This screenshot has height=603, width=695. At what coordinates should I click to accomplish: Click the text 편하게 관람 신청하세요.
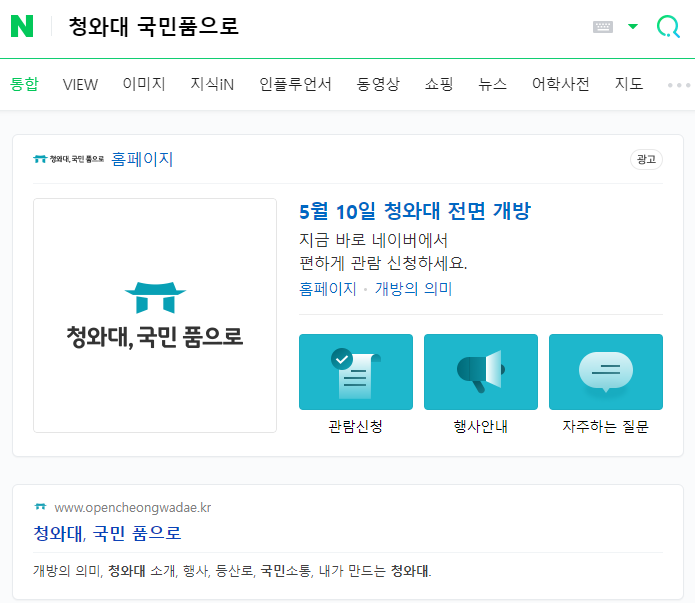click(383, 263)
